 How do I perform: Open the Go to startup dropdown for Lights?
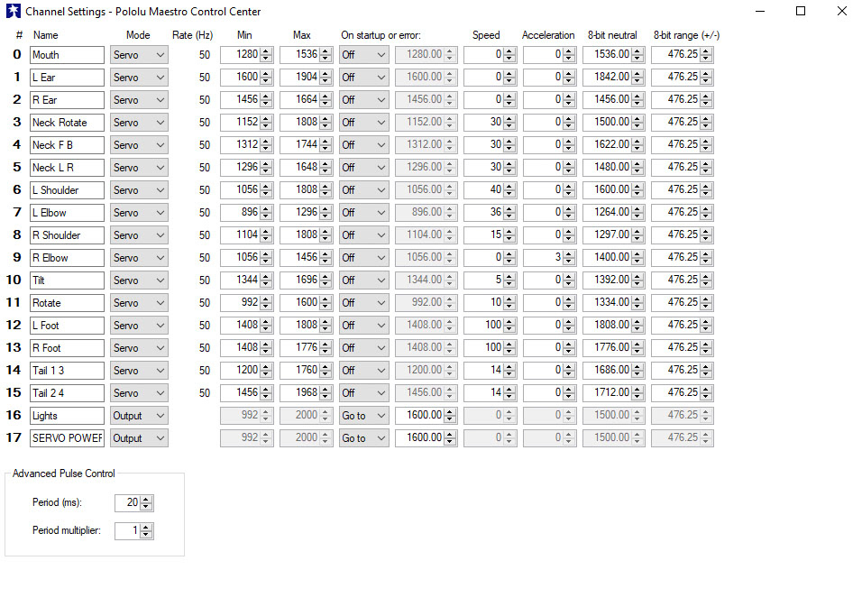click(363, 416)
